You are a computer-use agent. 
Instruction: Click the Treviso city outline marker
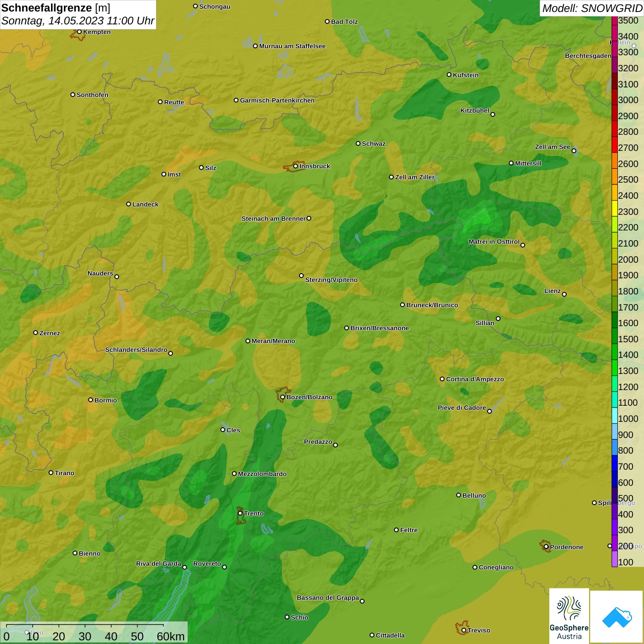point(463,630)
